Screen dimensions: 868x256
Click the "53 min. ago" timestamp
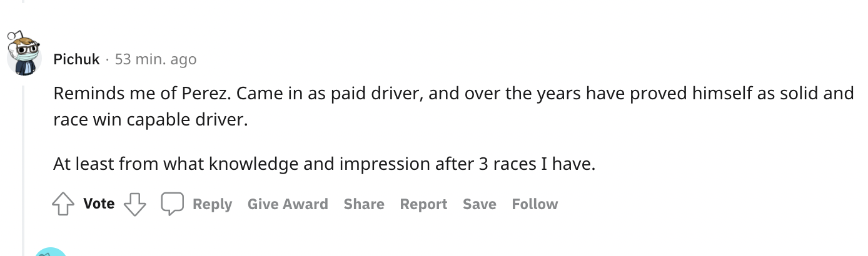pos(156,59)
